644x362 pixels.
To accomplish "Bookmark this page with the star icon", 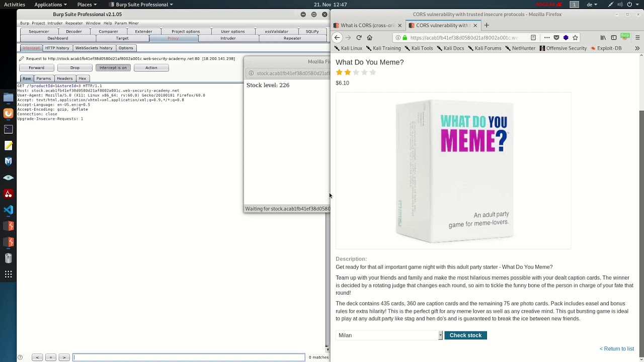I will point(575,38).
